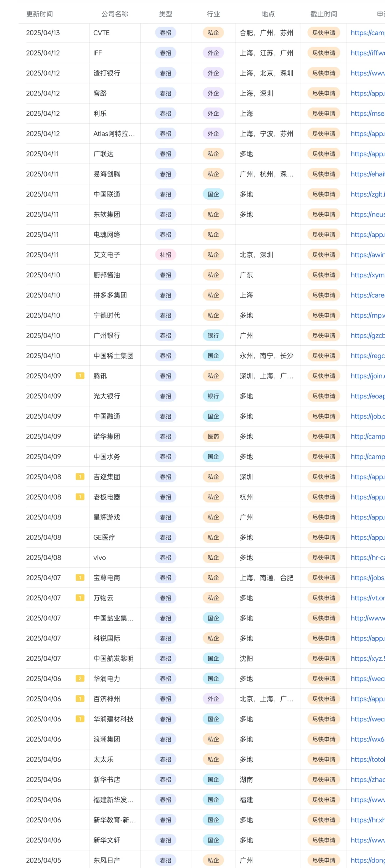Select the company name cell 福建新华发…
This screenshot has width=385, height=868.
point(115,800)
